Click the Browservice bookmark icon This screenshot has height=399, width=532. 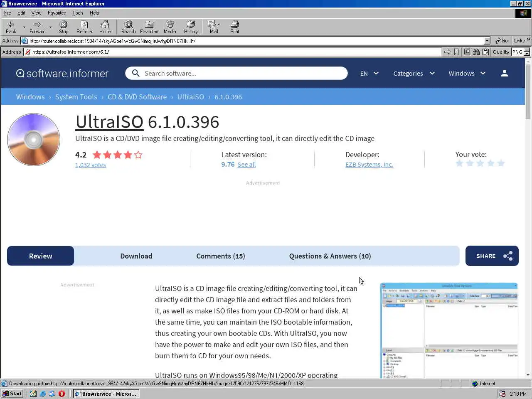tap(456, 52)
